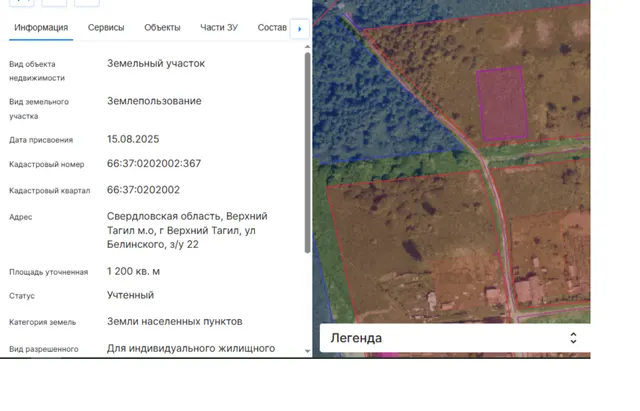640x411 pixels.
Task: Click the cadastral quarter value 66:37:0202002
Action: [x=143, y=190]
